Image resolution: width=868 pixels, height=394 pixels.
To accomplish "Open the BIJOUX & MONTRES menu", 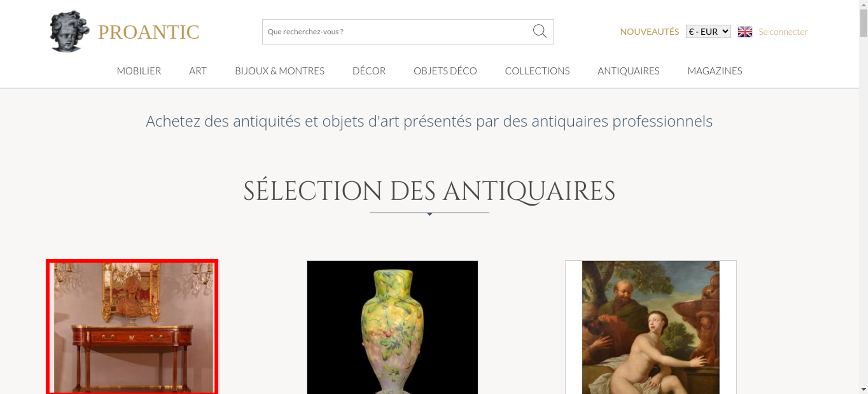I will [279, 71].
